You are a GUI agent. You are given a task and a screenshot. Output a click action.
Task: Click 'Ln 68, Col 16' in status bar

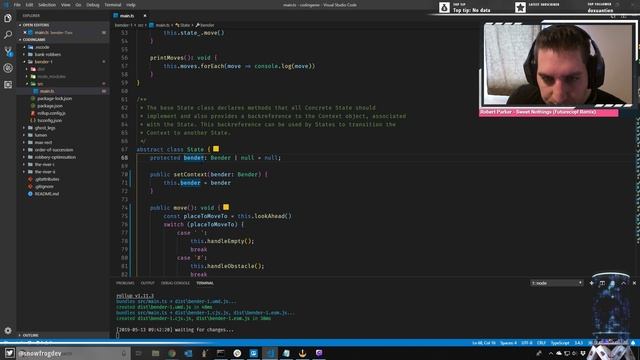(484, 343)
